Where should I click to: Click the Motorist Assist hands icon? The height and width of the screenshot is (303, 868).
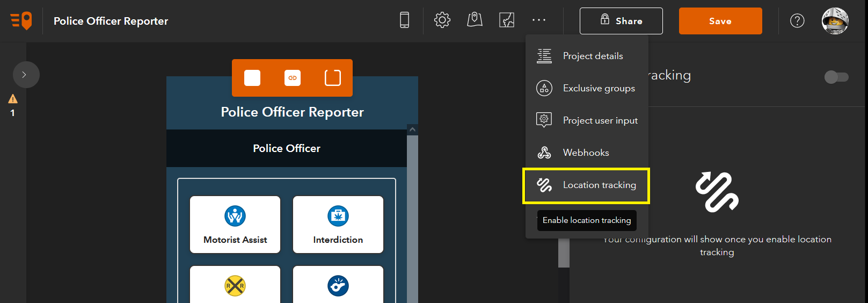[235, 216]
